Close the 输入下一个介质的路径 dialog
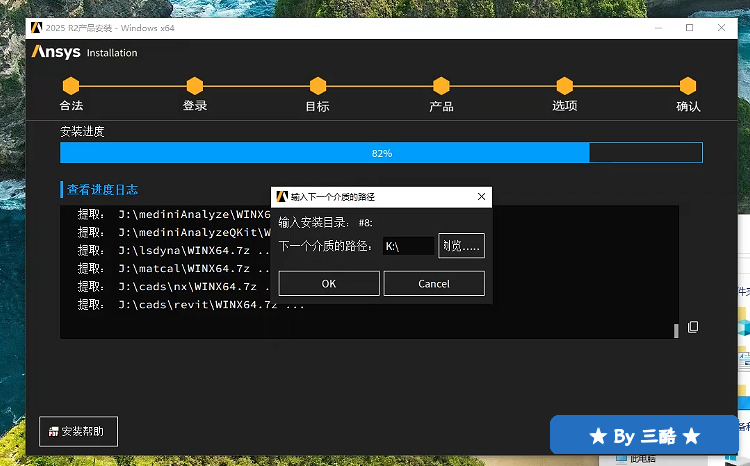Image resolution: width=750 pixels, height=466 pixels. [481, 197]
